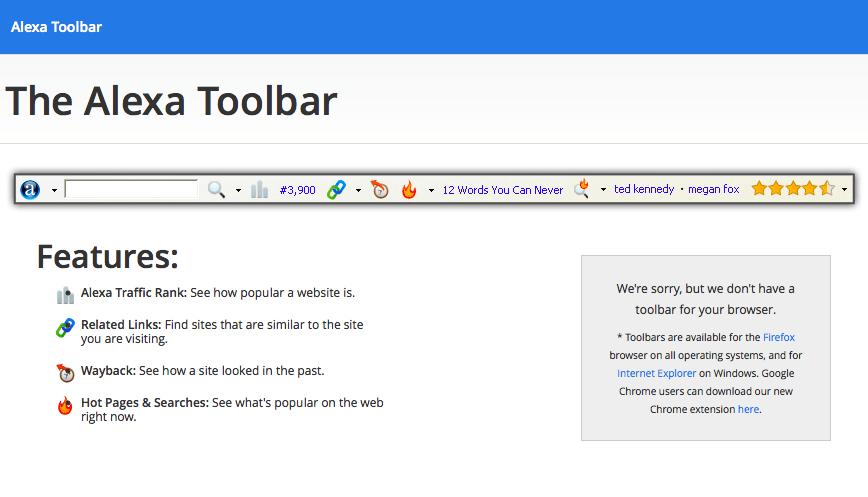Open the Chrome extension 'here' link
This screenshot has width=868, height=497.
(748, 409)
